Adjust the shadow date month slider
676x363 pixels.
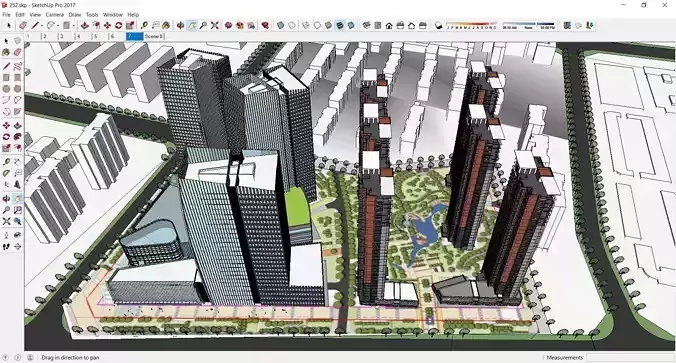pos(471,26)
